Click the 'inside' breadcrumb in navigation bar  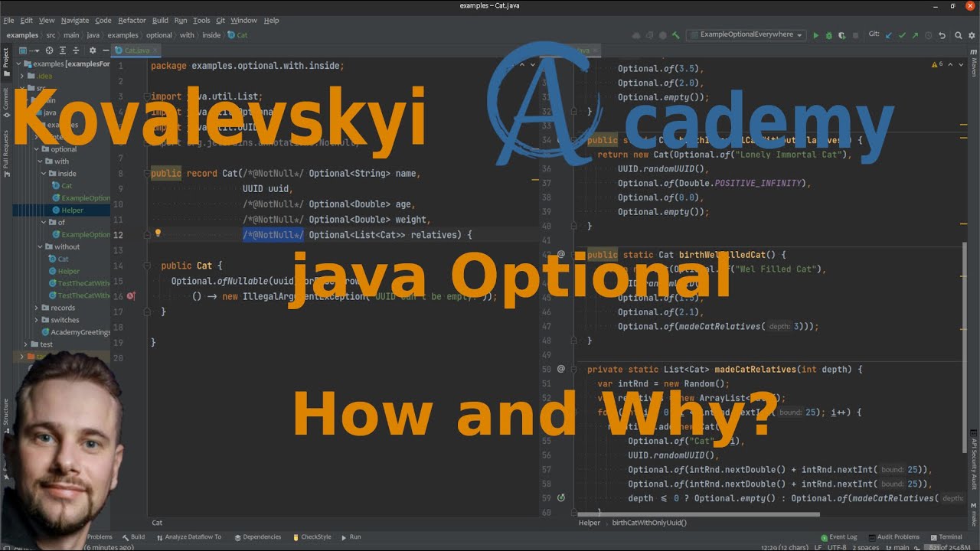pyautogui.click(x=211, y=35)
